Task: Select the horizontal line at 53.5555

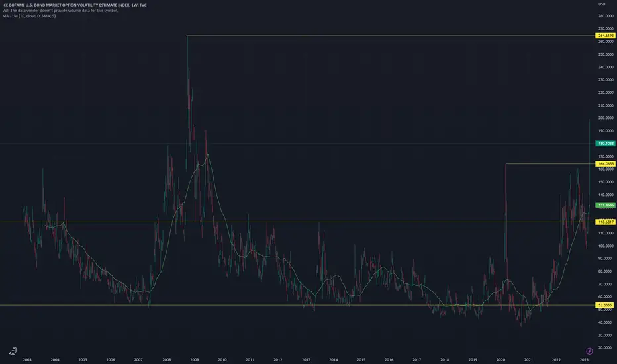Action: coord(297,305)
